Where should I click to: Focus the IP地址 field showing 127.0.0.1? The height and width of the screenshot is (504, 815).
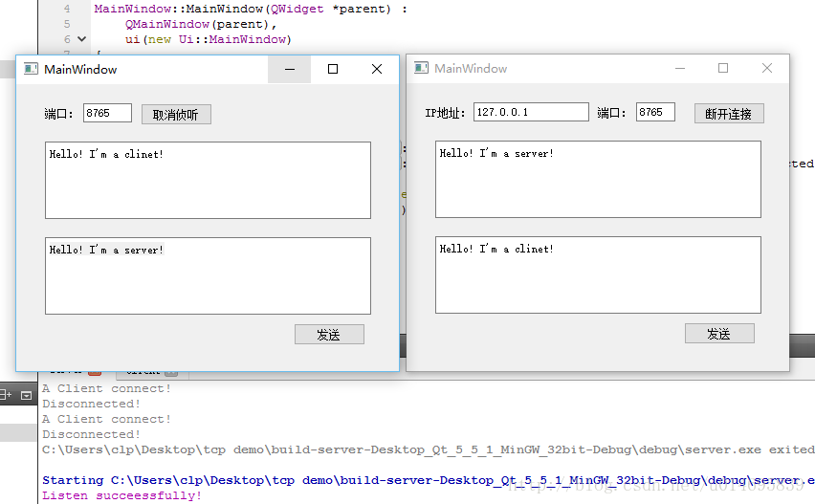[x=531, y=112]
